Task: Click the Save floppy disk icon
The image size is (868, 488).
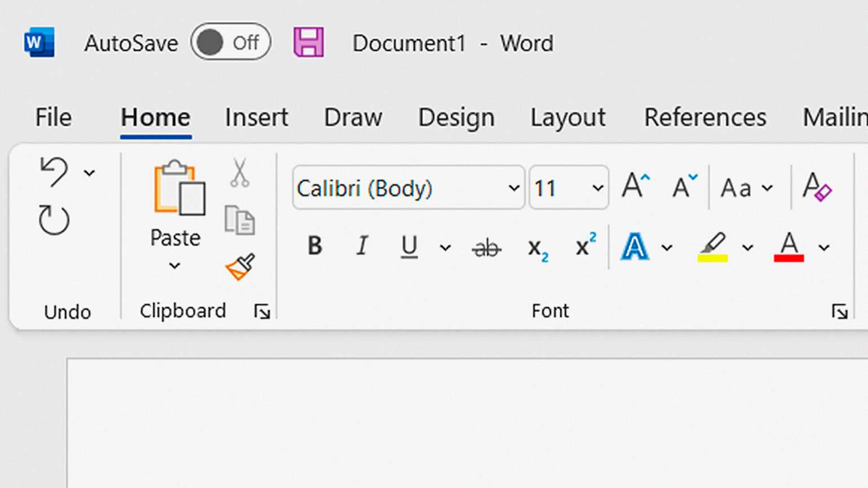Action: (308, 43)
